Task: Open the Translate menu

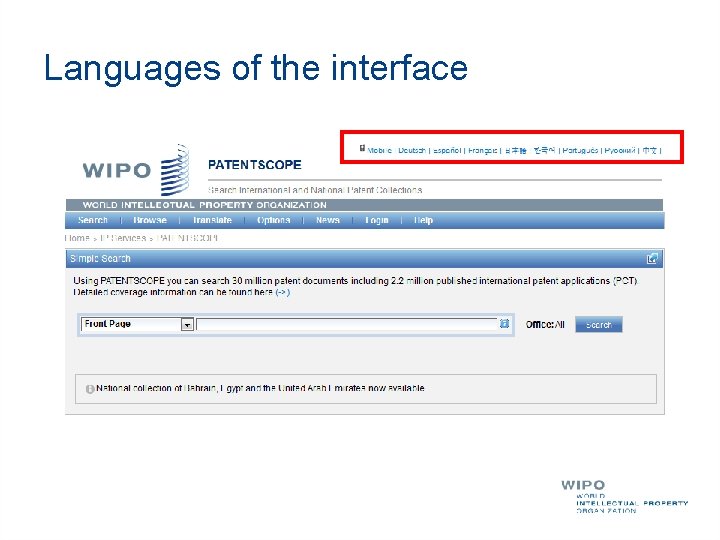Action: pos(212,220)
